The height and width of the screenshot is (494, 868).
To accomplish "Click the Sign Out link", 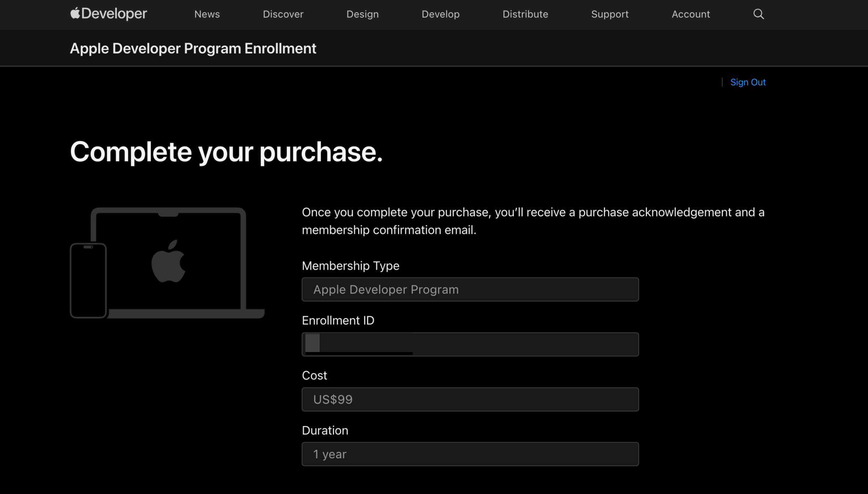I will point(748,82).
